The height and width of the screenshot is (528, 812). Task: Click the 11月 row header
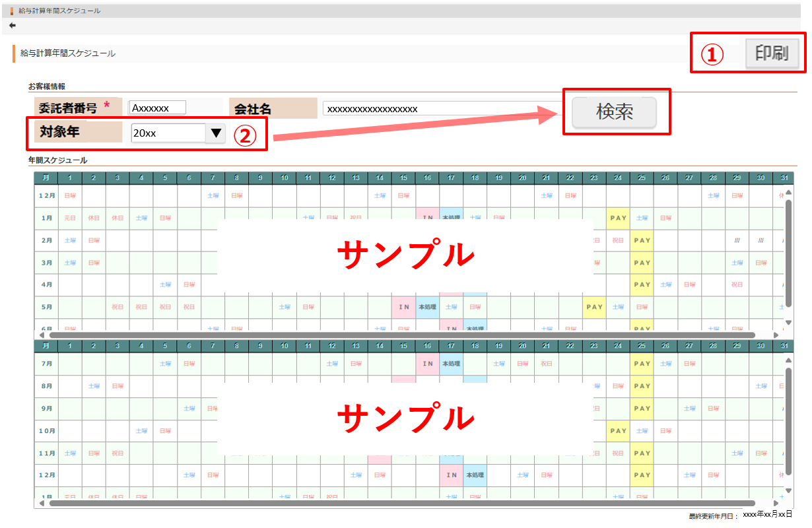point(46,453)
